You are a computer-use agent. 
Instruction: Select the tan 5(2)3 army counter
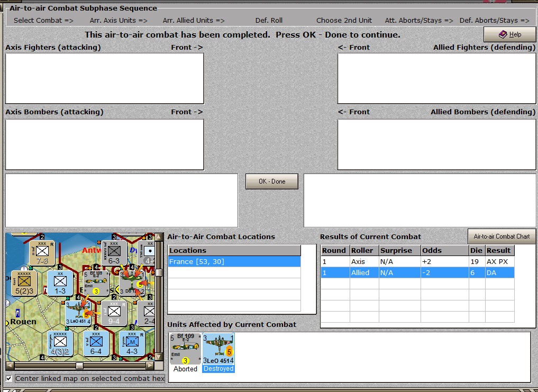point(24,283)
